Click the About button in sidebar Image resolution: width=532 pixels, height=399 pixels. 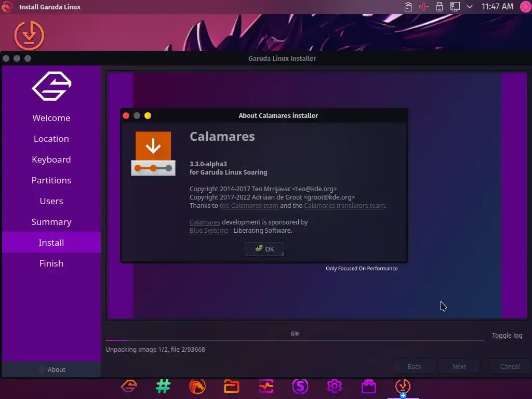(x=51, y=369)
